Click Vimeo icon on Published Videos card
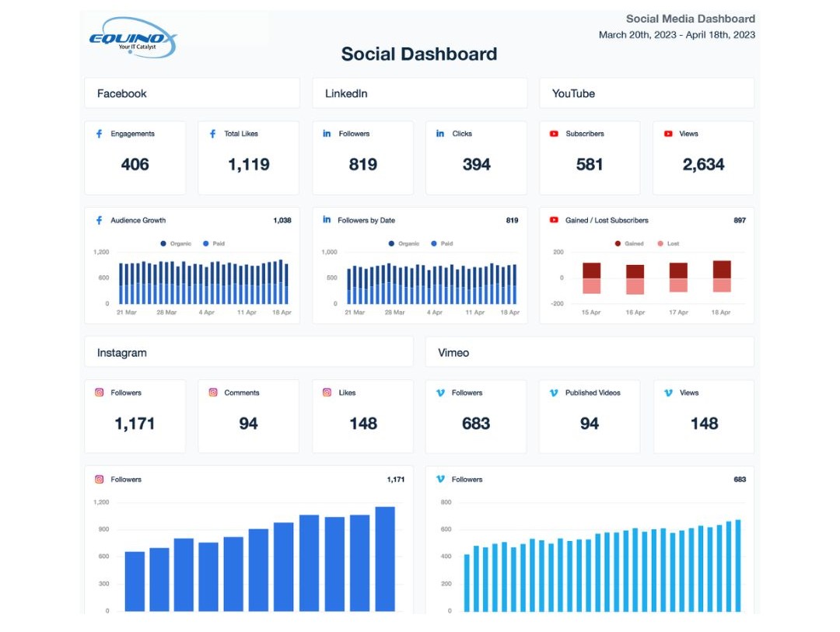840x632 pixels. click(554, 393)
